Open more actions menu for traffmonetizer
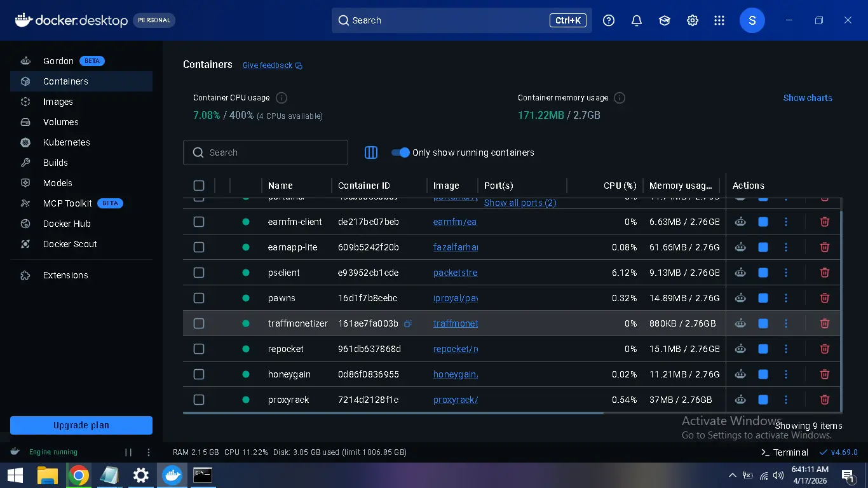The image size is (868, 488). [786, 323]
